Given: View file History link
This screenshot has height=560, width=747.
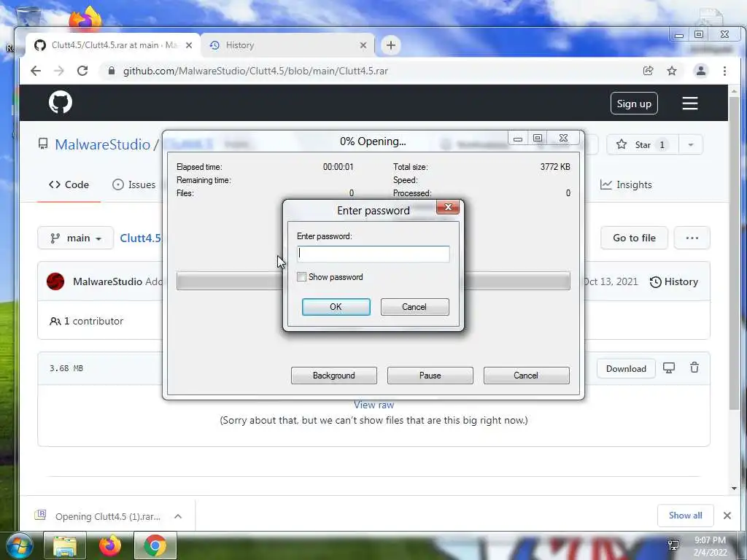Looking at the screenshot, I should click(x=674, y=282).
